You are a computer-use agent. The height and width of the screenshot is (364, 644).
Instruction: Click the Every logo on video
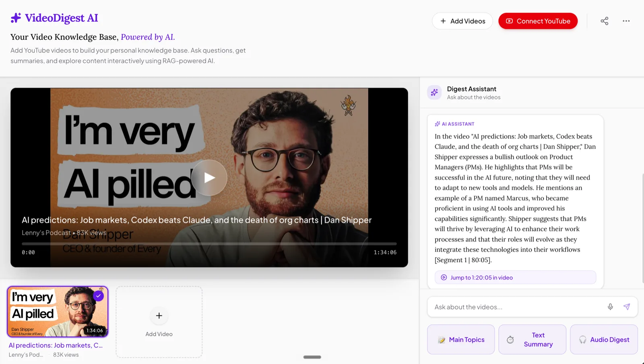pyautogui.click(x=349, y=105)
